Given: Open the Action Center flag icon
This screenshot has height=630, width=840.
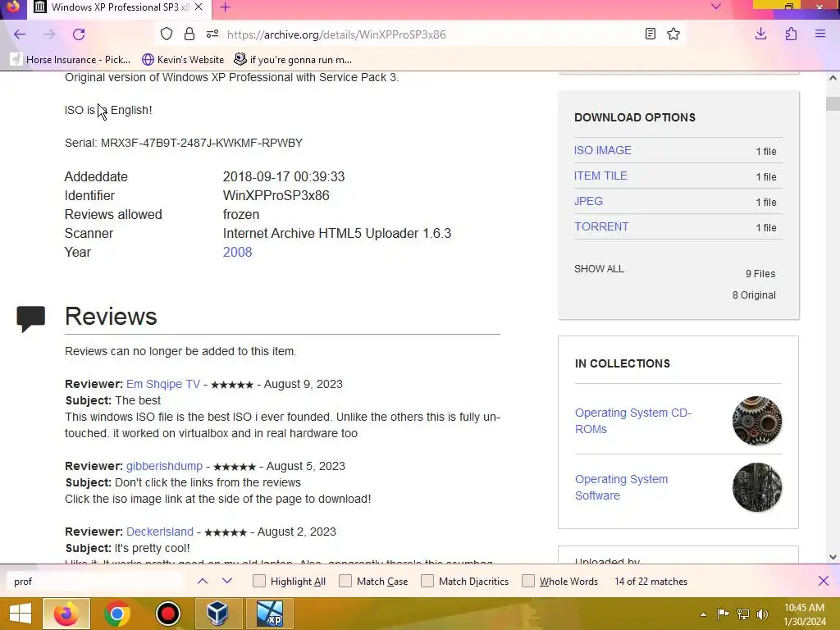Looking at the screenshot, I should pyautogui.click(x=724, y=614).
